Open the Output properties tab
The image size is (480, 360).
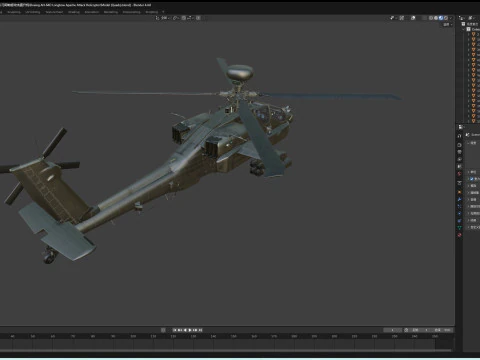click(x=459, y=152)
